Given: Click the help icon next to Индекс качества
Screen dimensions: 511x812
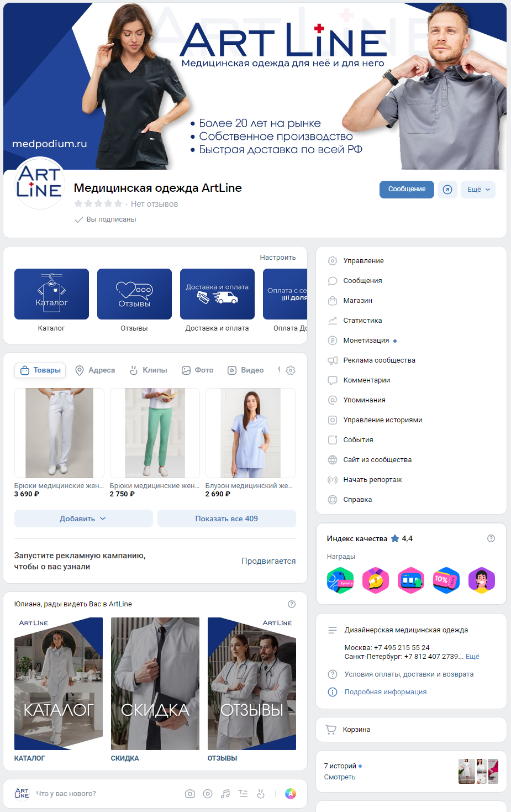Looking at the screenshot, I should click(x=491, y=538).
